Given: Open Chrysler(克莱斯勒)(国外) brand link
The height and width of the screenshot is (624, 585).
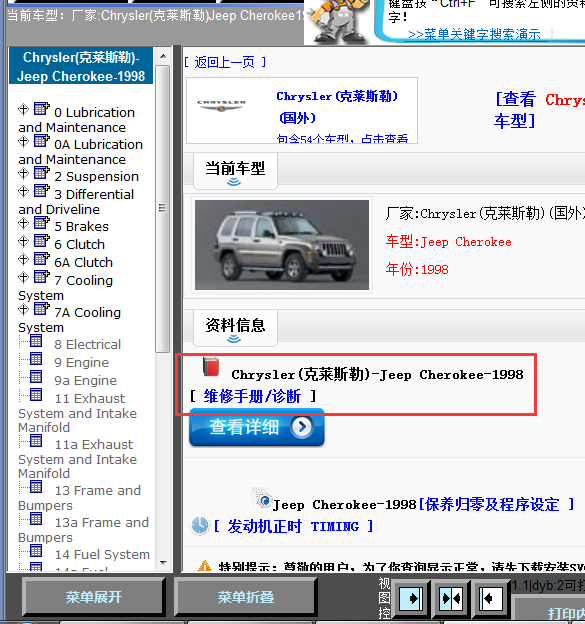Looking at the screenshot, I should [x=337, y=107].
